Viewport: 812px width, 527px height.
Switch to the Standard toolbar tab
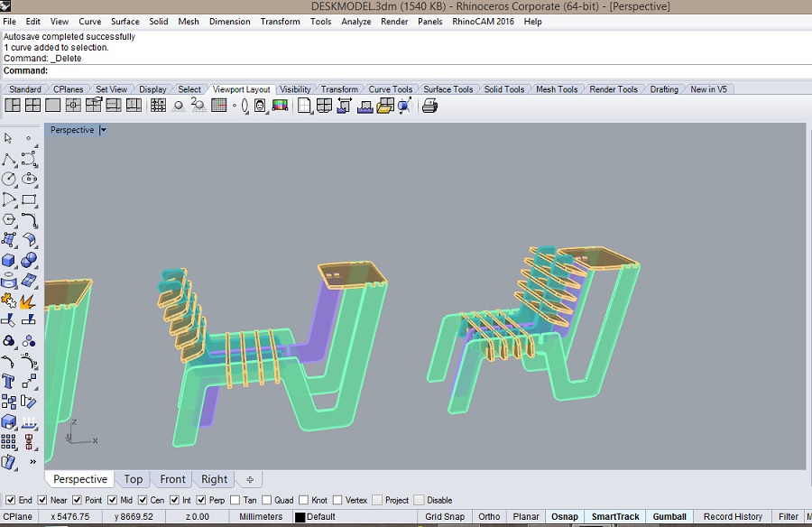click(25, 89)
